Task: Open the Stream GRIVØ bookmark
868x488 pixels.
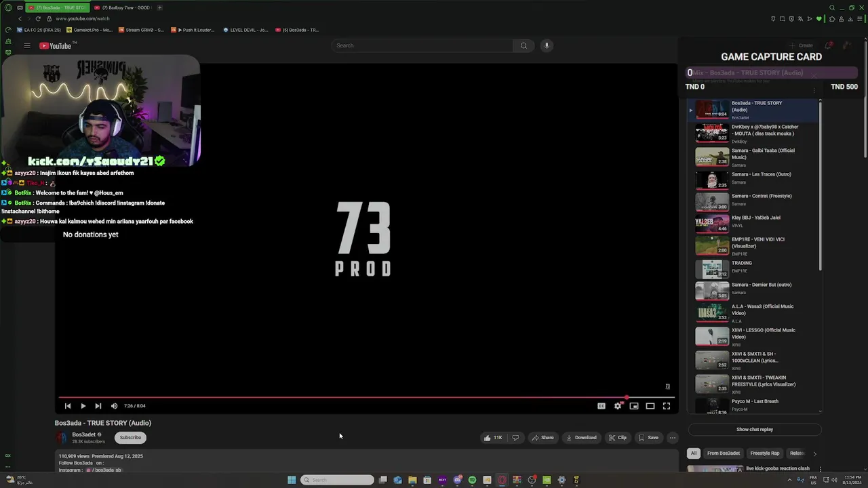Action: (x=141, y=30)
